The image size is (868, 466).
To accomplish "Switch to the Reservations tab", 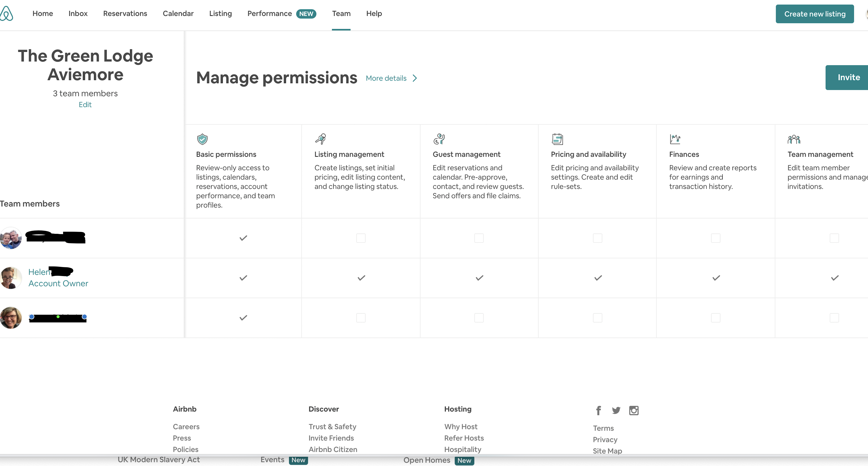I will point(125,13).
